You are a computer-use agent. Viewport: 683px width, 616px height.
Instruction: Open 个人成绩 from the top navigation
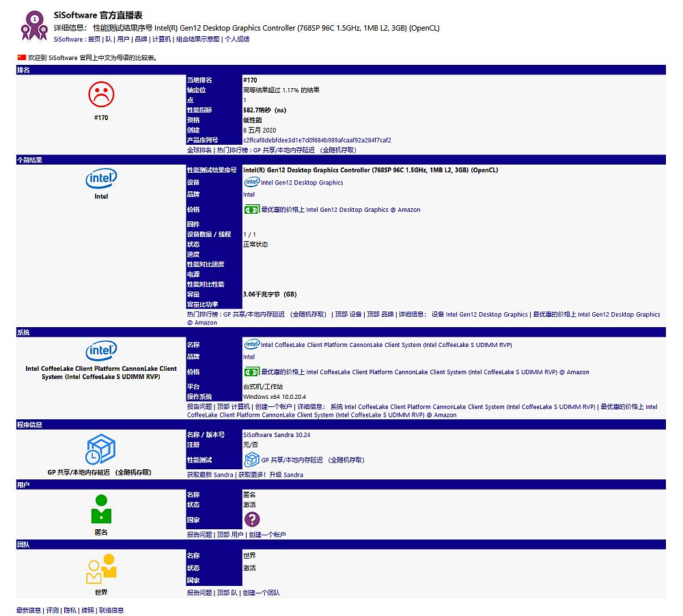(x=238, y=40)
